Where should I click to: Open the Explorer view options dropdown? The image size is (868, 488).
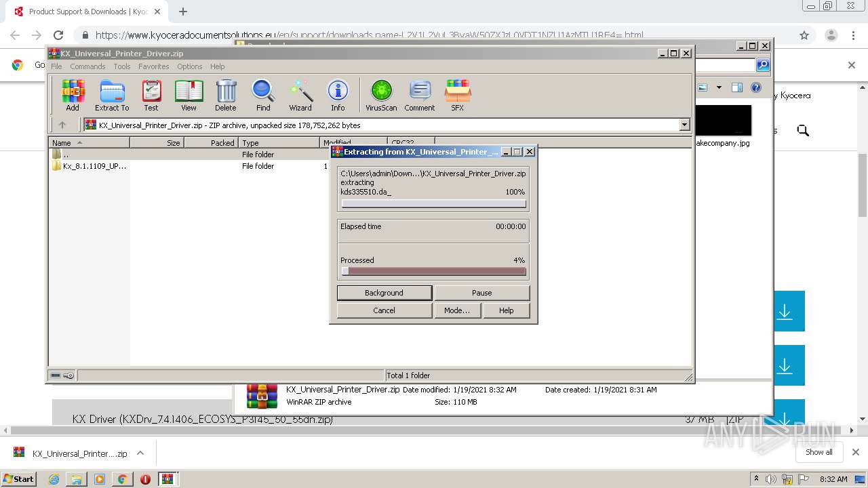click(718, 87)
